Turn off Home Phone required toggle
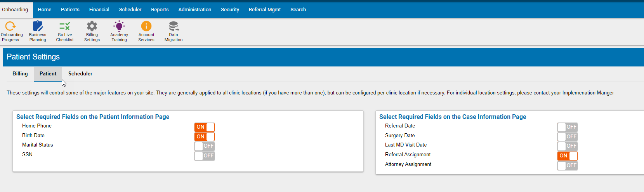644x192 pixels. tap(205, 127)
